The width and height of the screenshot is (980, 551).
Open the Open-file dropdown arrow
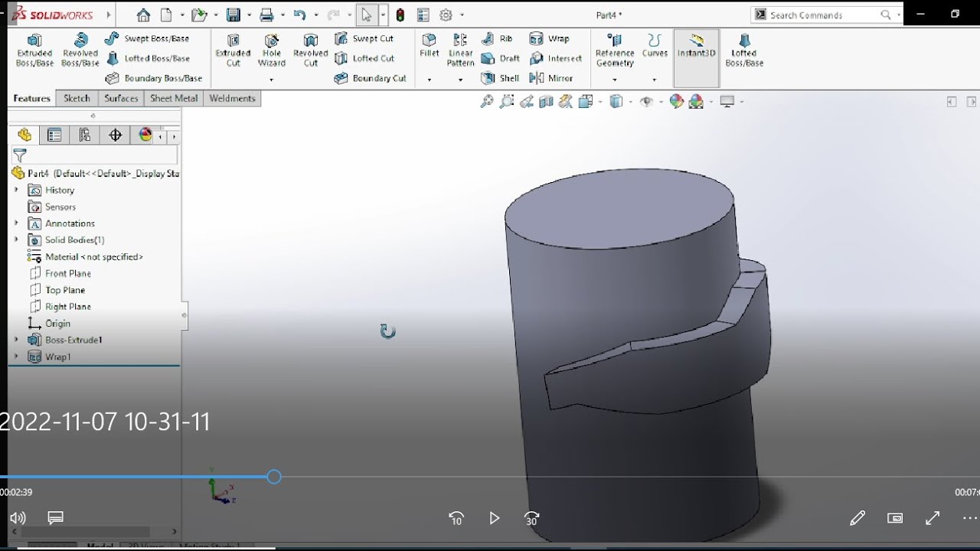tap(216, 15)
